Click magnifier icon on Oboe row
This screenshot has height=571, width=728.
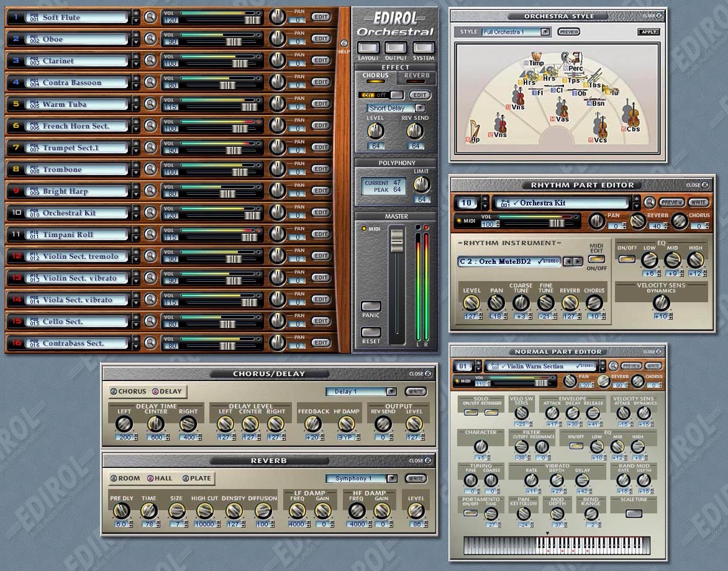tap(150, 39)
